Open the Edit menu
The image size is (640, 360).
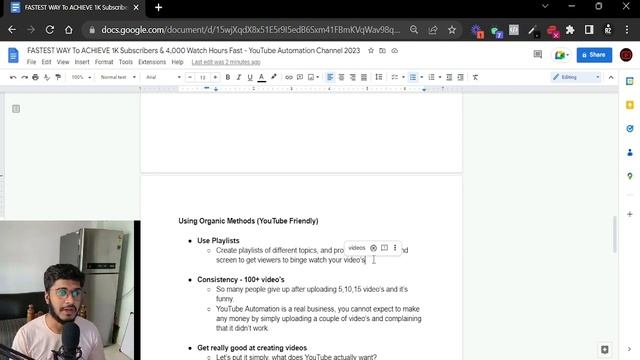[x=47, y=62]
